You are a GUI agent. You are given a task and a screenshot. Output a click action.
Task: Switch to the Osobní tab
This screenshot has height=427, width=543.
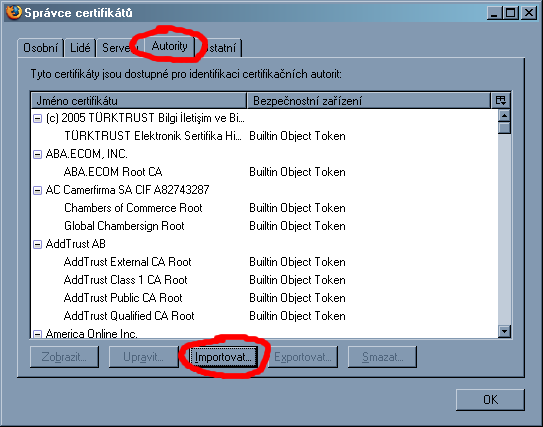point(41,47)
